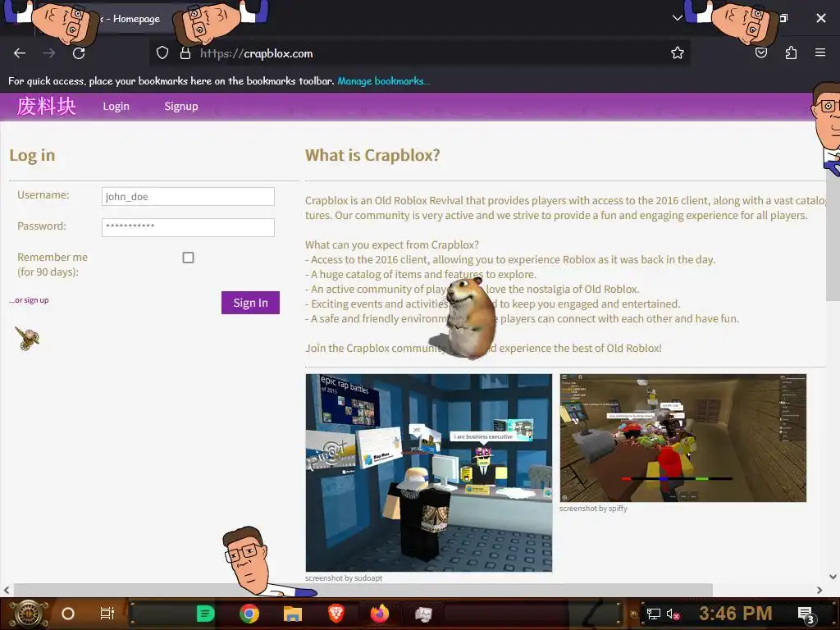This screenshot has height=630, width=840.
Task: Launch Brave browser from the taskbar
Action: [x=336, y=614]
